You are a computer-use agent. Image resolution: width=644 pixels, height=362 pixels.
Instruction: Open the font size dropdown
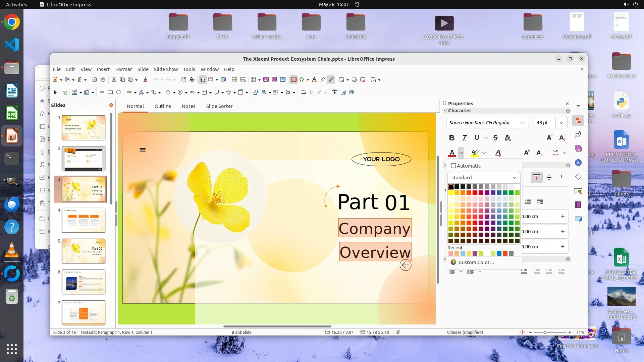[561, 123]
